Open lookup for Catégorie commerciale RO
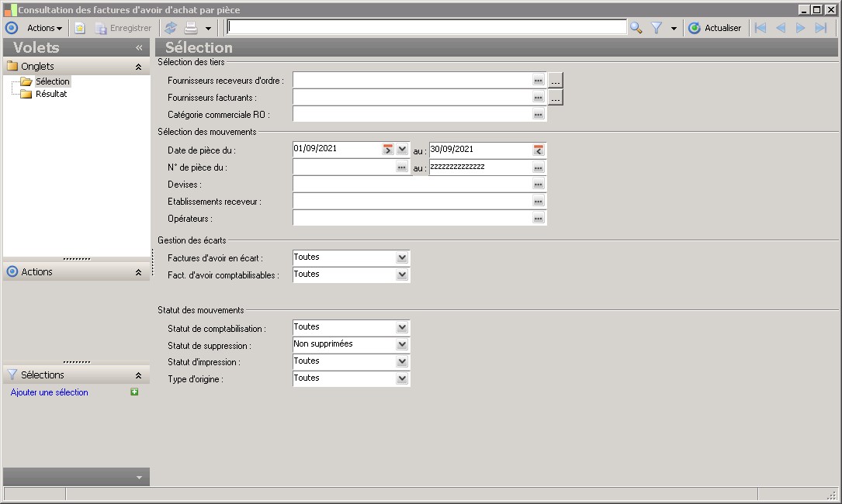 538,114
